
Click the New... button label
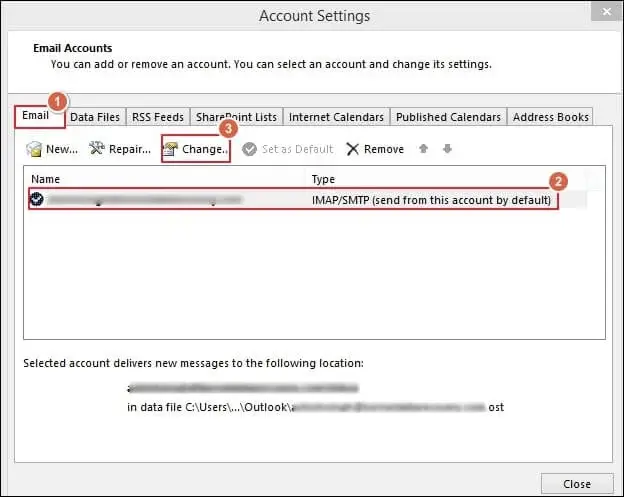click(x=62, y=149)
